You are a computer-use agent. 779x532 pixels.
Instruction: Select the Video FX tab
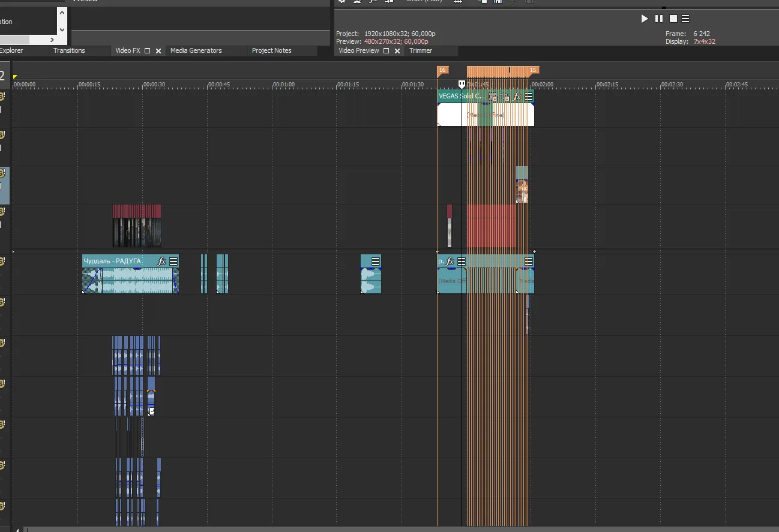pos(127,50)
